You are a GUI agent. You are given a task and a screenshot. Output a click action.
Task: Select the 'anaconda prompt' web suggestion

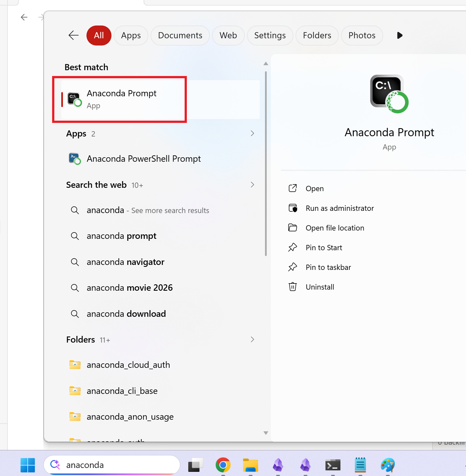pos(161,236)
